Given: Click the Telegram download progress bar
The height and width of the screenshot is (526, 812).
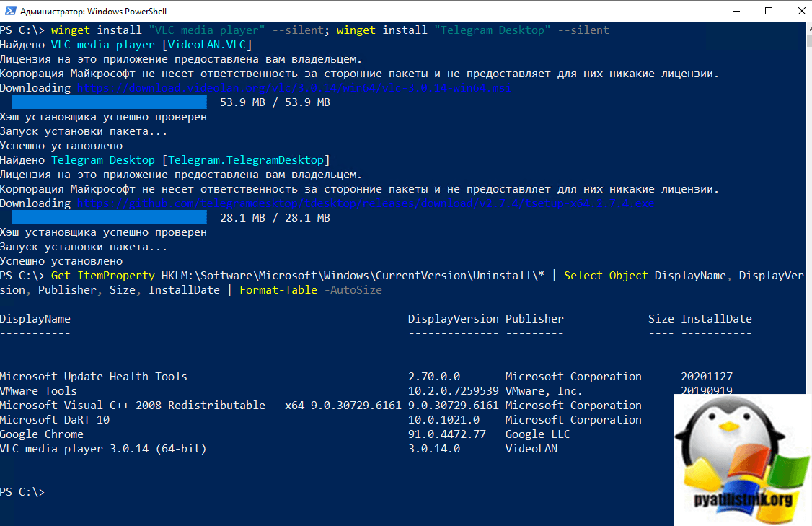Looking at the screenshot, I should click(x=110, y=218).
